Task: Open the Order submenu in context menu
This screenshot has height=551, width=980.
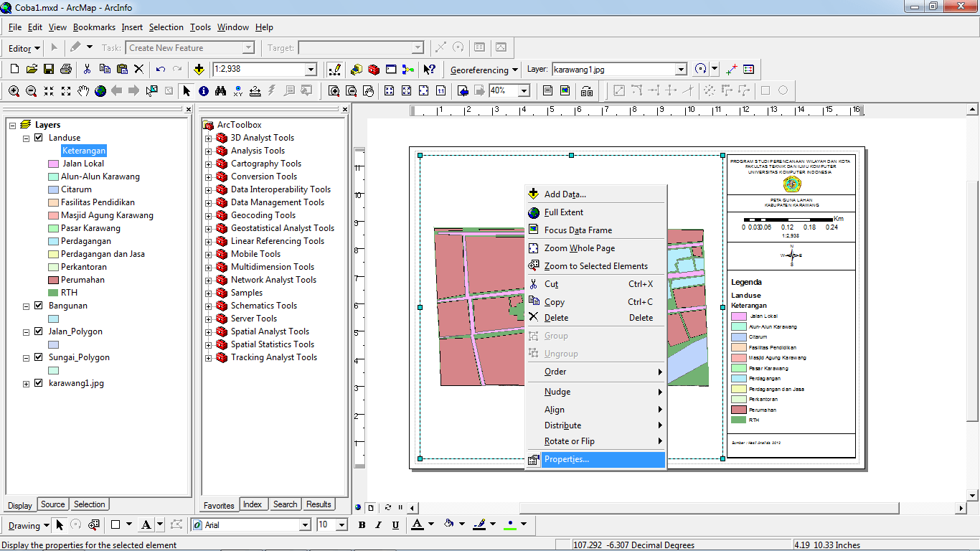Action: (595, 372)
